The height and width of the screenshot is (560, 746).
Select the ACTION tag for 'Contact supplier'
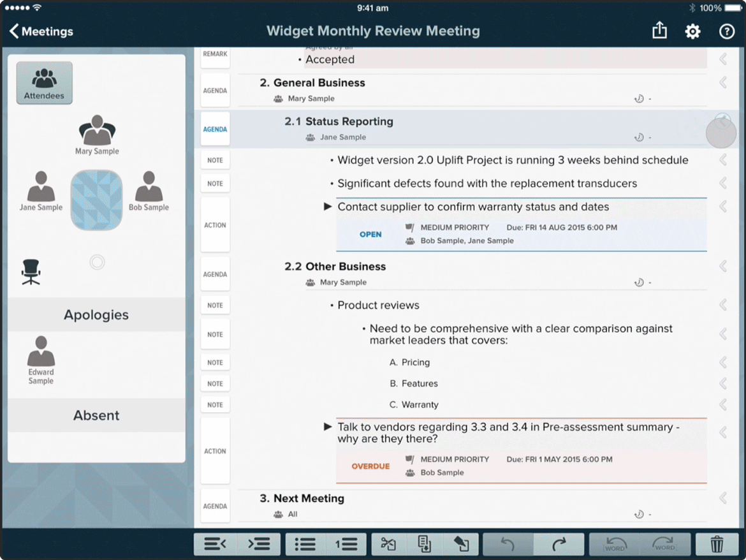coord(215,225)
